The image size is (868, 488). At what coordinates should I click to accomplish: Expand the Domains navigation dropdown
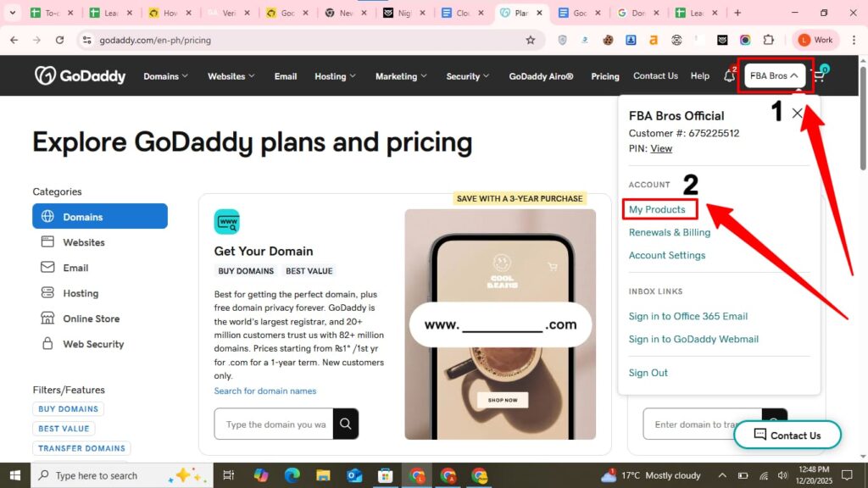(x=165, y=76)
